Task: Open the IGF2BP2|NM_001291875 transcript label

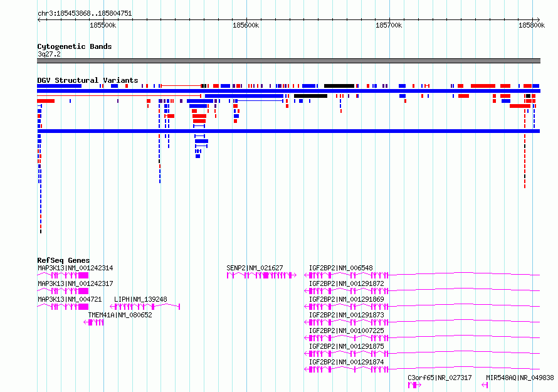Action: click(347, 346)
